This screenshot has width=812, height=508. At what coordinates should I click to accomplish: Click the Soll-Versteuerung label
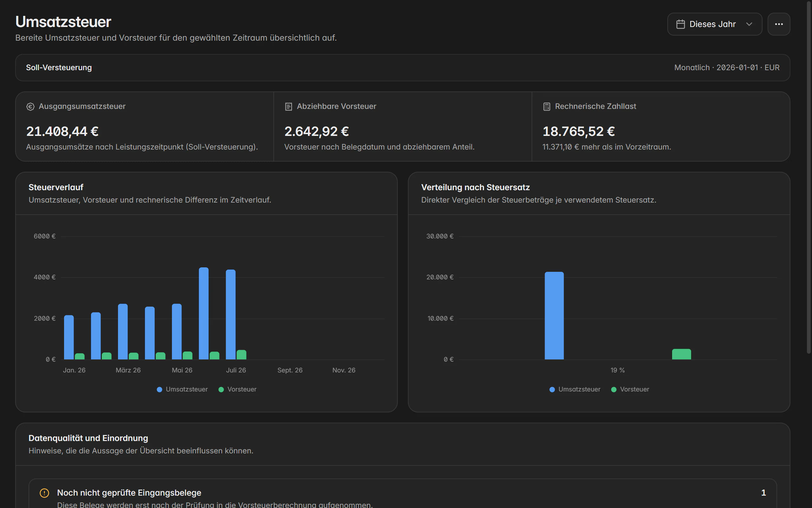pyautogui.click(x=59, y=68)
